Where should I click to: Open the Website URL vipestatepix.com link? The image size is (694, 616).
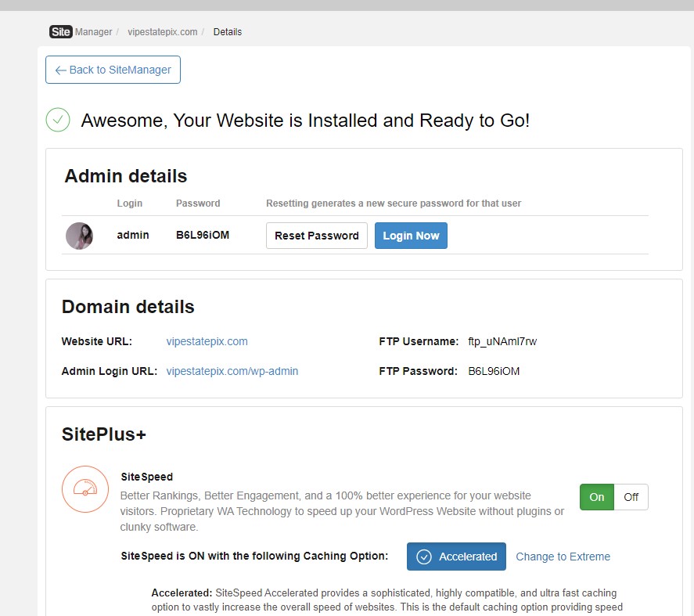(207, 341)
